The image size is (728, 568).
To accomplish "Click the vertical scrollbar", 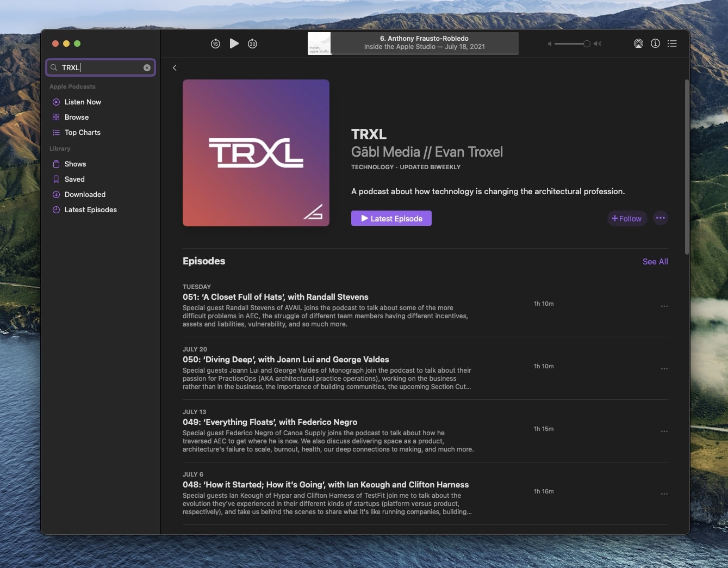I will point(687,167).
